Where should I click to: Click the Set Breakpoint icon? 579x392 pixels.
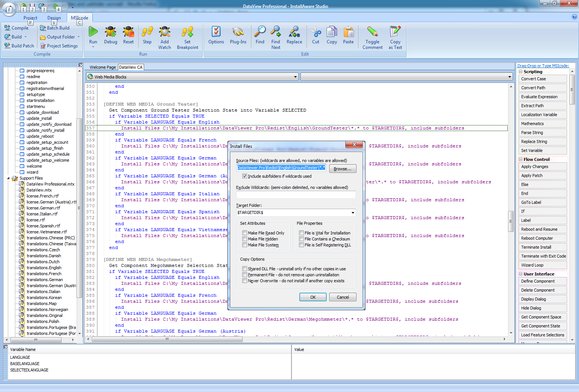pyautogui.click(x=187, y=32)
